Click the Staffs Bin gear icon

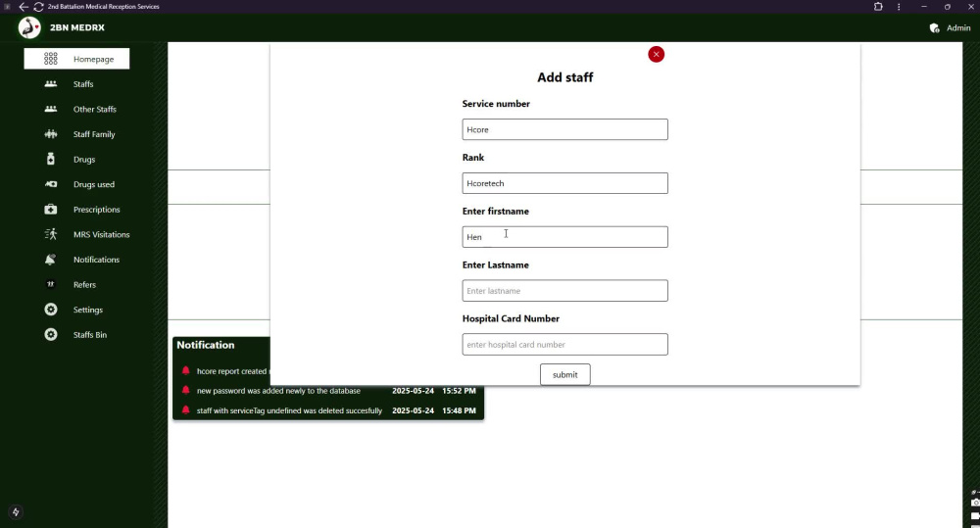coord(51,334)
